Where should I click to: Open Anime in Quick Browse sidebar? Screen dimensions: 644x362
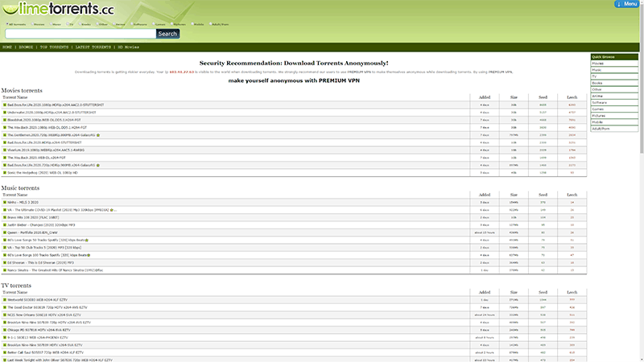(614, 96)
